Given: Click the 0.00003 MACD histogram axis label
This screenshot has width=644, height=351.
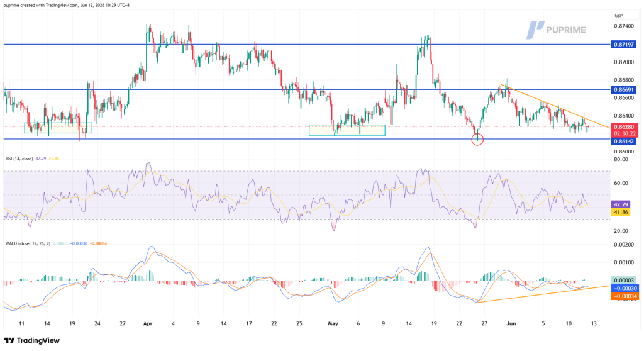Looking at the screenshot, I should (624, 281).
